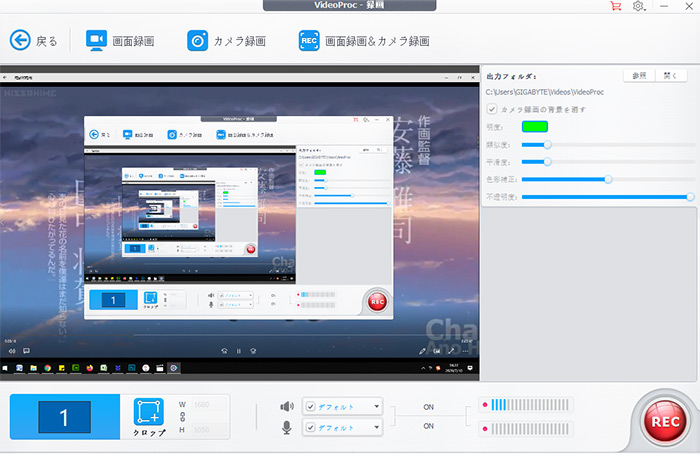This screenshot has height=454, width=700.
Task: Toggle the speaker ON switch
Action: [x=429, y=407]
